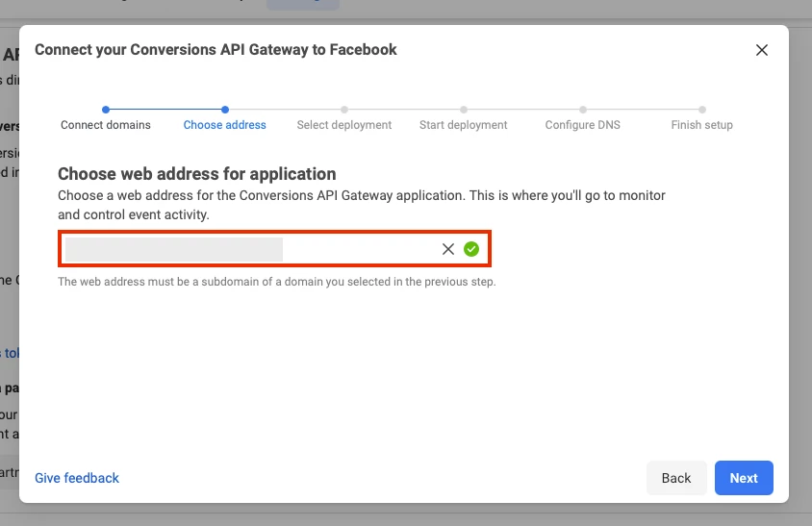Click into the web address input field

point(274,249)
